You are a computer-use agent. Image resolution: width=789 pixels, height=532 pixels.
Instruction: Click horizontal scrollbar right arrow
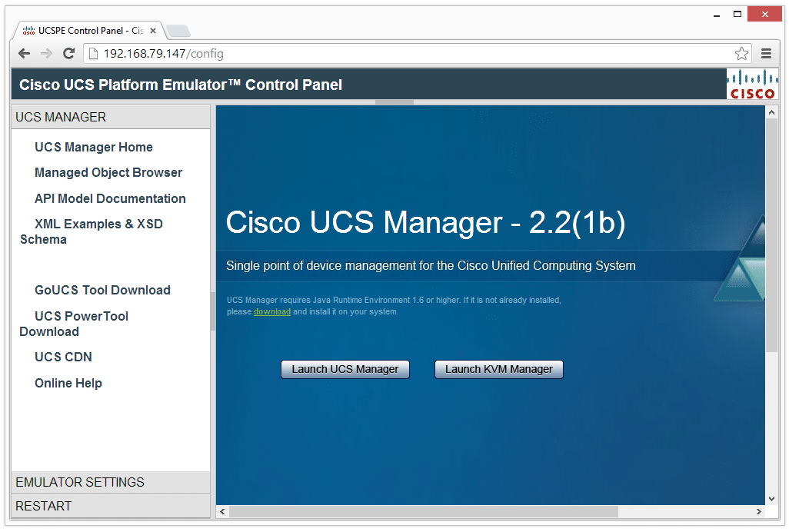759,511
